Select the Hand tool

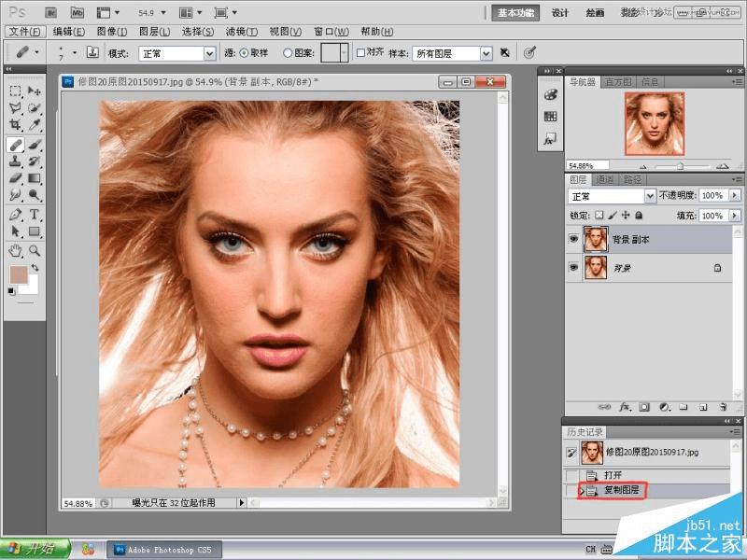(15, 250)
